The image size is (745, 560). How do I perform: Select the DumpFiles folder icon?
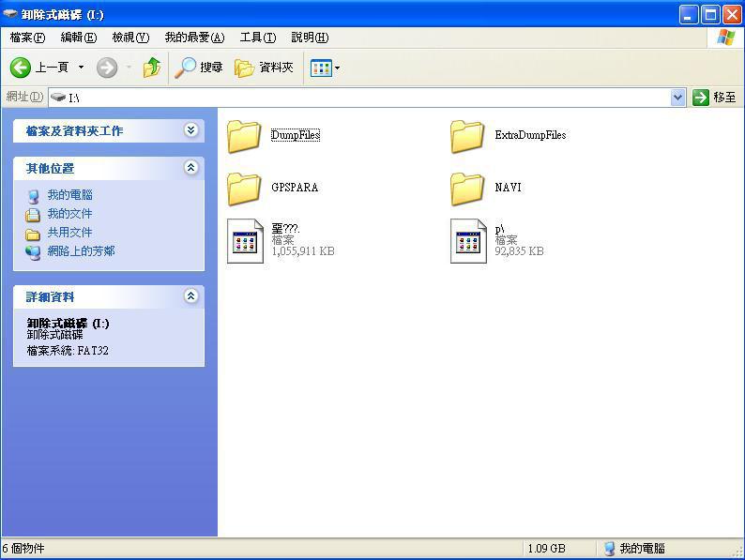pyautogui.click(x=244, y=136)
